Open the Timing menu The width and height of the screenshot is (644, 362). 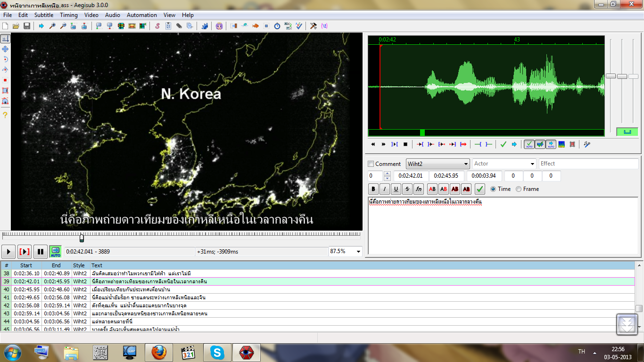click(69, 15)
